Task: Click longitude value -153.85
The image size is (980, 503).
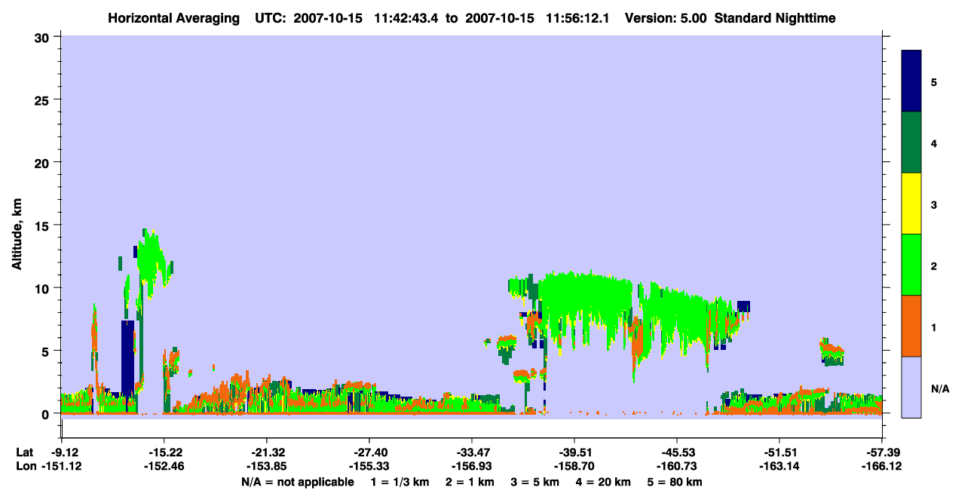Action: tap(266, 467)
